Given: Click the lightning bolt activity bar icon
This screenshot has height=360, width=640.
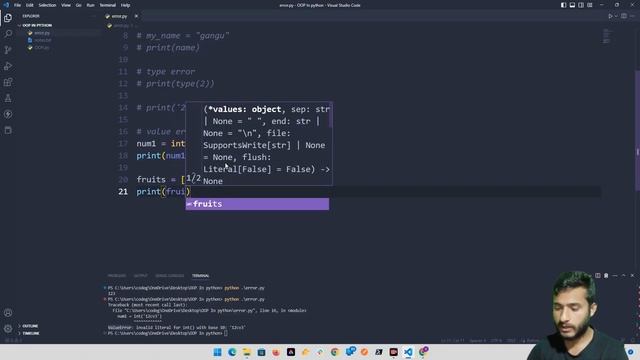Looking at the screenshot, I should pyautogui.click(x=8, y=114).
